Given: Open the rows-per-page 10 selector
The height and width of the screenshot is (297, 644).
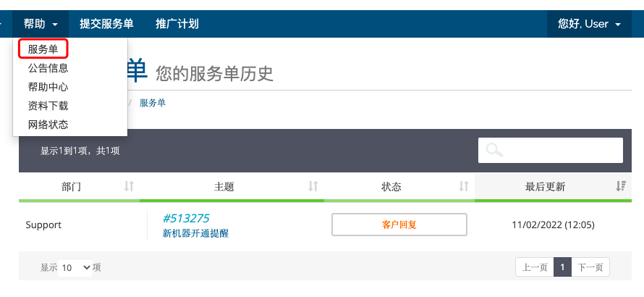Looking at the screenshot, I should 75,267.
